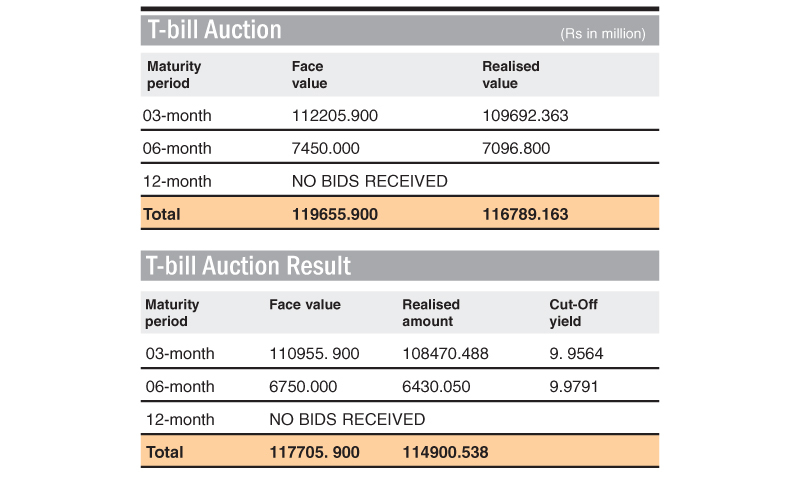Click the total realised value 116789.163

coord(526,214)
